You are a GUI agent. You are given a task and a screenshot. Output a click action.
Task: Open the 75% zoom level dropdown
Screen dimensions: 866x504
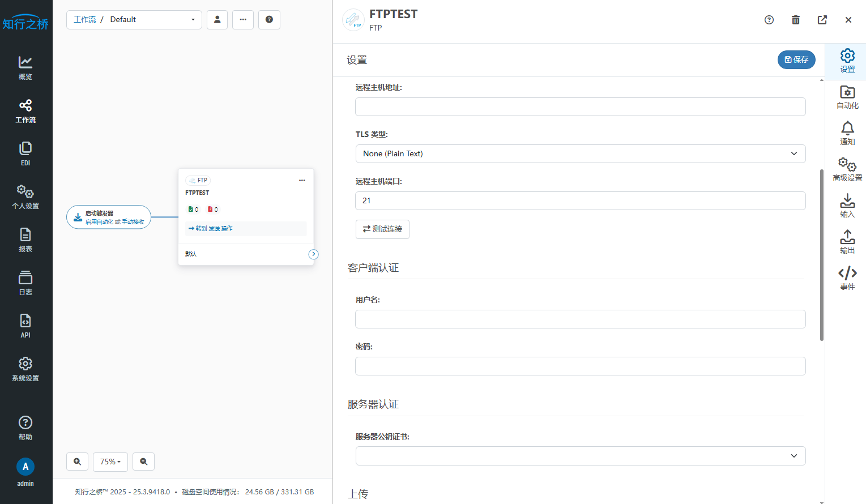pyautogui.click(x=110, y=462)
